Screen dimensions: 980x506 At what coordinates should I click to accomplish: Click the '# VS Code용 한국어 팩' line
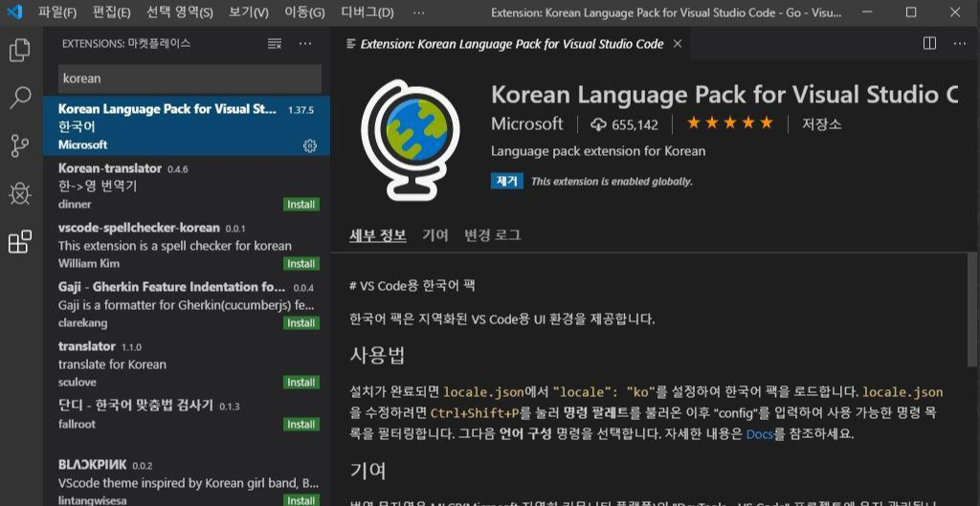(x=412, y=285)
